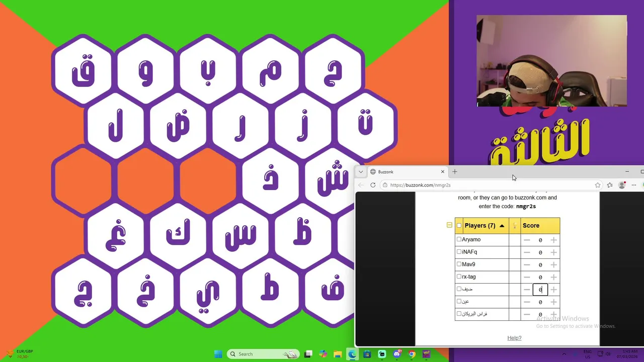Close the Buzzonk tab
The height and width of the screenshot is (362, 644).
click(x=443, y=172)
